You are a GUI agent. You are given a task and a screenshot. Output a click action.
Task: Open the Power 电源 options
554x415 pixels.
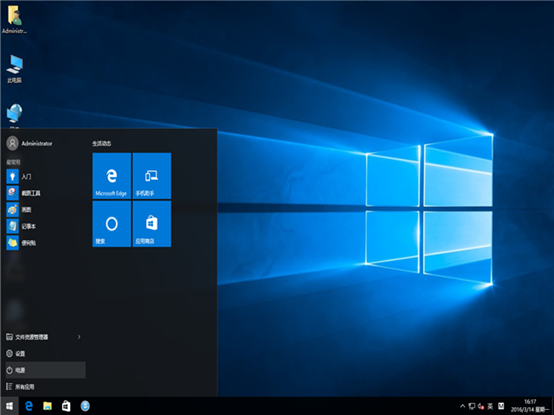point(45,370)
